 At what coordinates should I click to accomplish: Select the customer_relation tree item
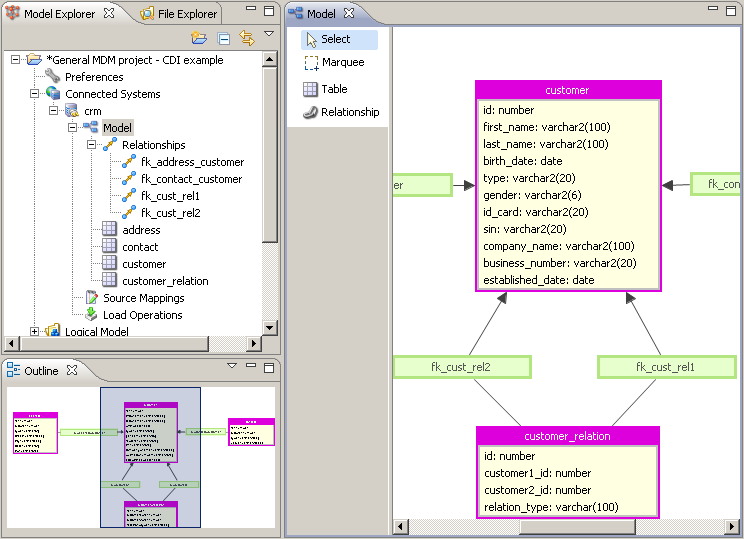coord(165,281)
